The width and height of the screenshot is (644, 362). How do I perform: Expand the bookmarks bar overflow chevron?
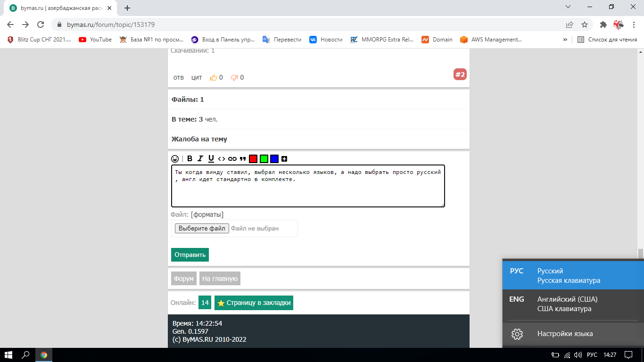pyautogui.click(x=565, y=40)
